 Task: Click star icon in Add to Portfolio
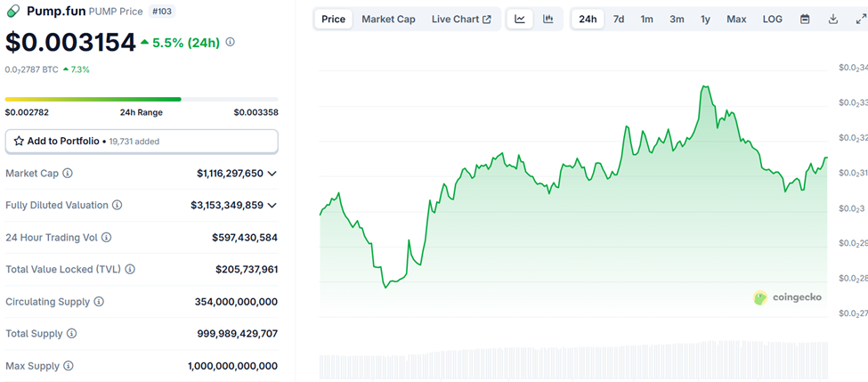pos(19,142)
